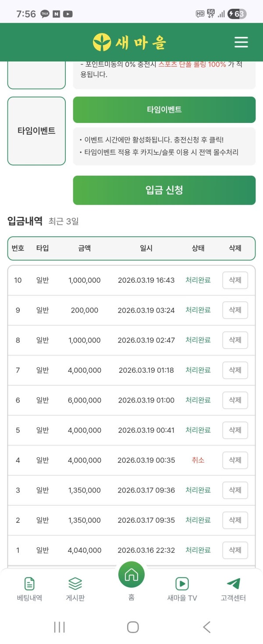The width and height of the screenshot is (263, 644).
Task: Delete deposit record number 1
Action: coord(235,550)
